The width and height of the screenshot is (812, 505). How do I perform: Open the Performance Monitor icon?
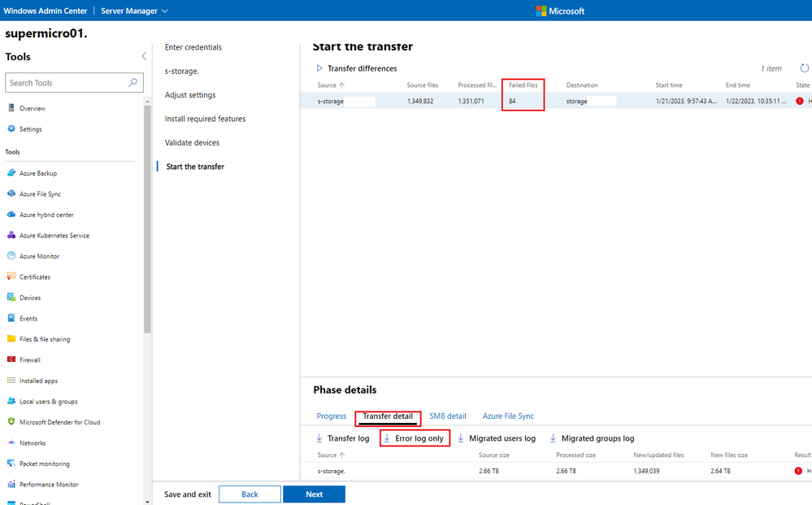click(x=11, y=484)
